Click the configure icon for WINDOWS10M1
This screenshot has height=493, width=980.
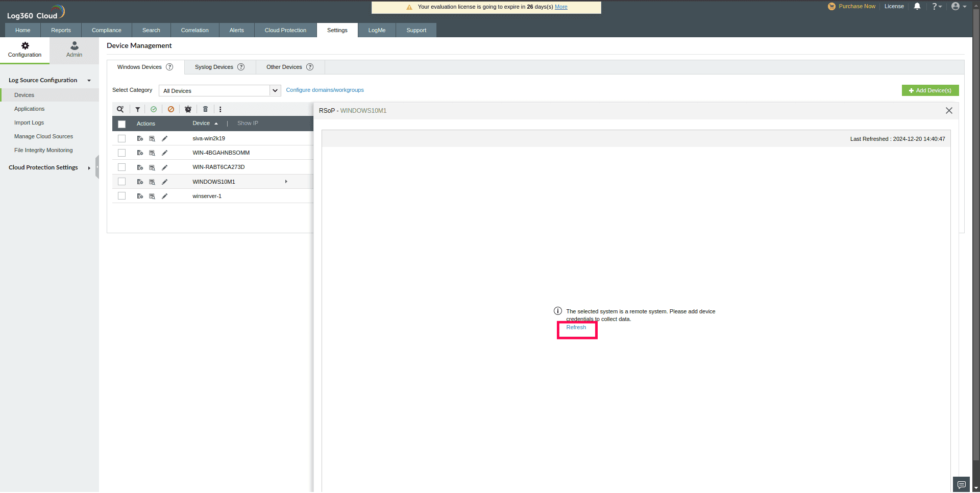(x=140, y=182)
